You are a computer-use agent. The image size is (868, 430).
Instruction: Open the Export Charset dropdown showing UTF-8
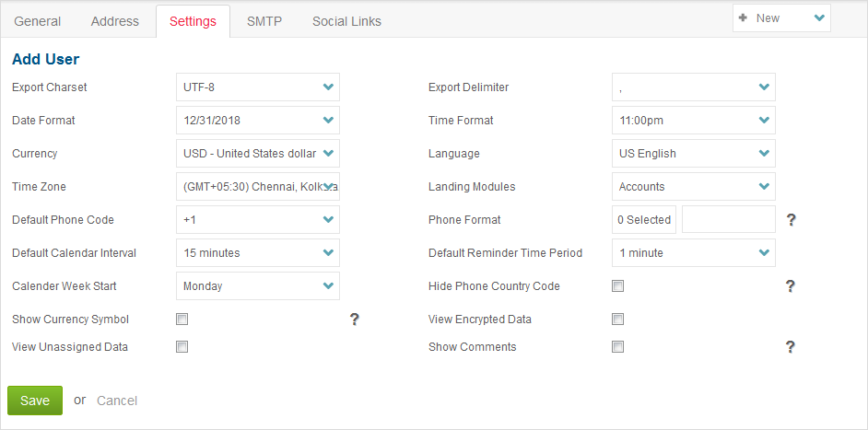point(258,87)
